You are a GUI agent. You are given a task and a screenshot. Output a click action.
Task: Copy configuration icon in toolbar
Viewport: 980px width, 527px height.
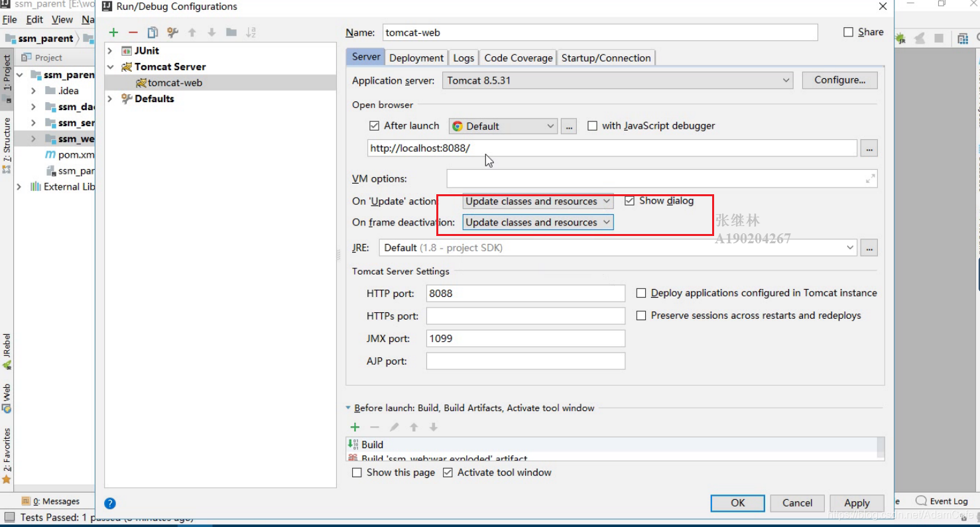[153, 32]
